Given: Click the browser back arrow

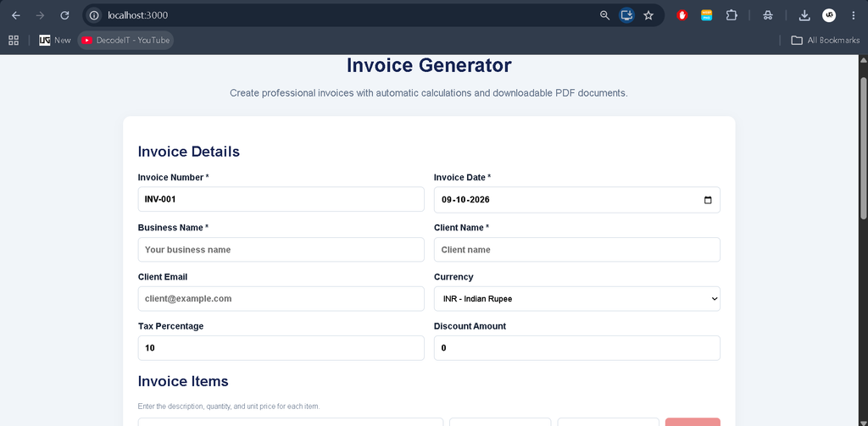Looking at the screenshot, I should coord(16,15).
